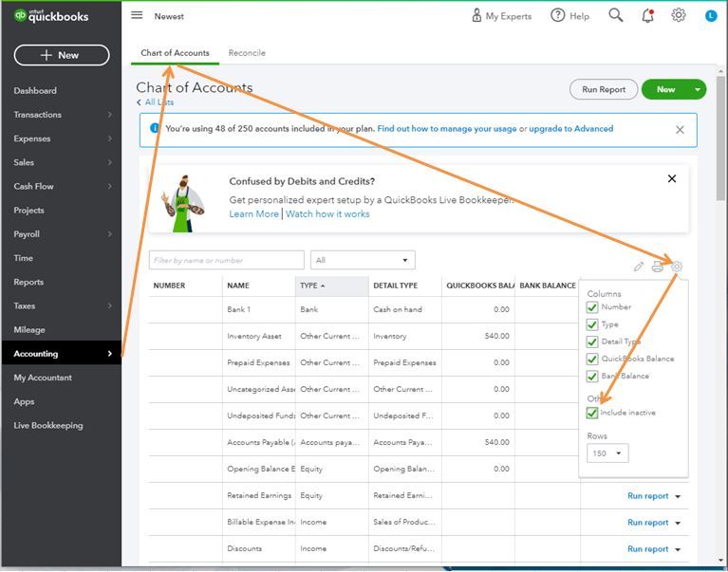Screen dimensions: 728x572
Task: Expand the Sales sidebar submenu
Action: coord(109,162)
